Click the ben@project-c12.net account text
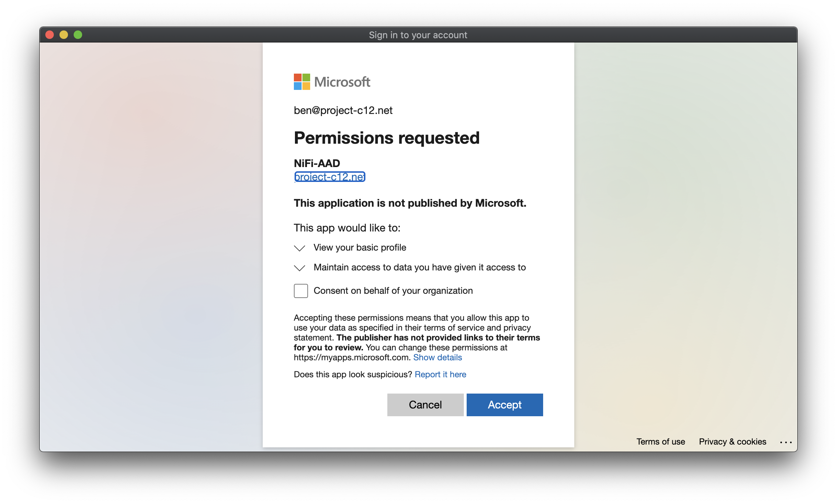Image resolution: width=837 pixels, height=504 pixels. (x=343, y=110)
